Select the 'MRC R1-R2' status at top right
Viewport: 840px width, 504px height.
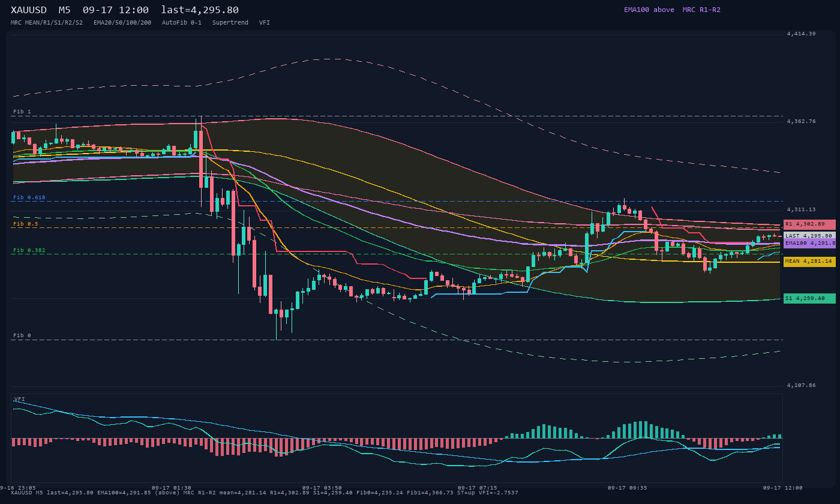pos(701,10)
